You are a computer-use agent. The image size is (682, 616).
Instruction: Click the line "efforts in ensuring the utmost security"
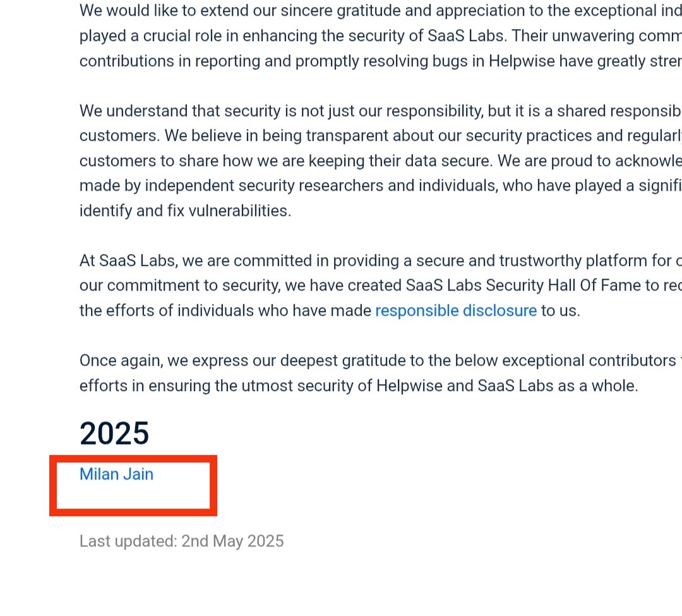click(359, 386)
